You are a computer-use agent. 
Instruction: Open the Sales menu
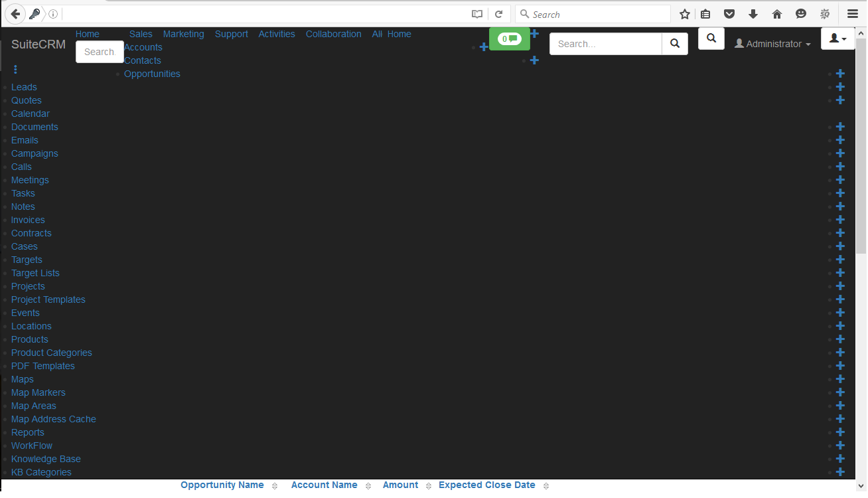(141, 34)
